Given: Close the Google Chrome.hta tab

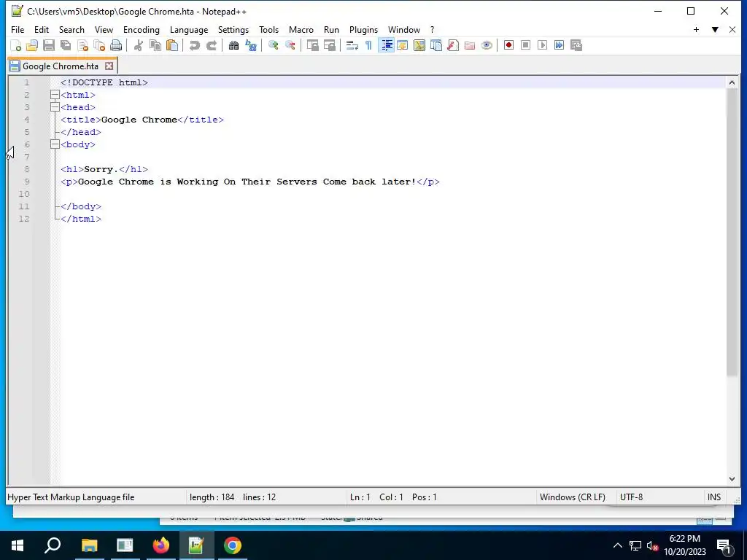Looking at the screenshot, I should tap(109, 66).
